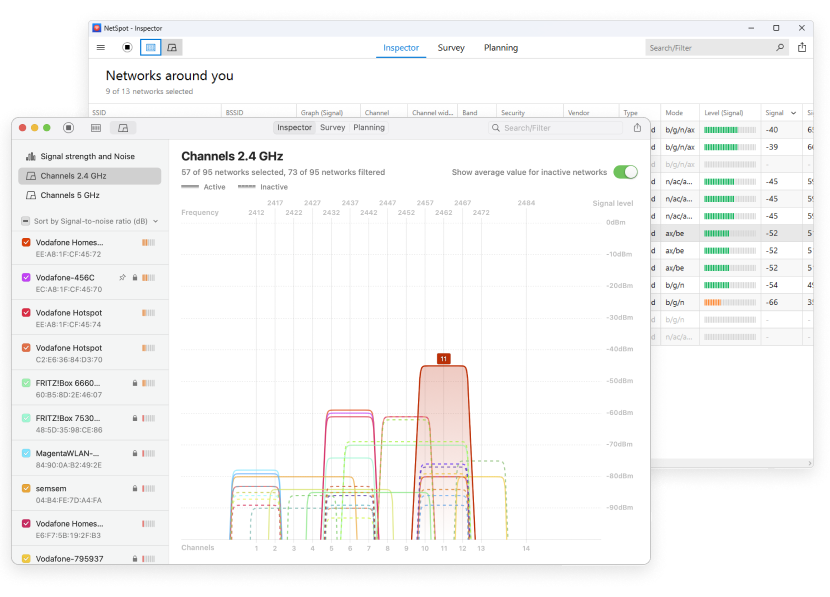Click the magnifier icon in the Windows NetSpot search box
Viewport: 830px width, 597px height.
(x=780, y=48)
